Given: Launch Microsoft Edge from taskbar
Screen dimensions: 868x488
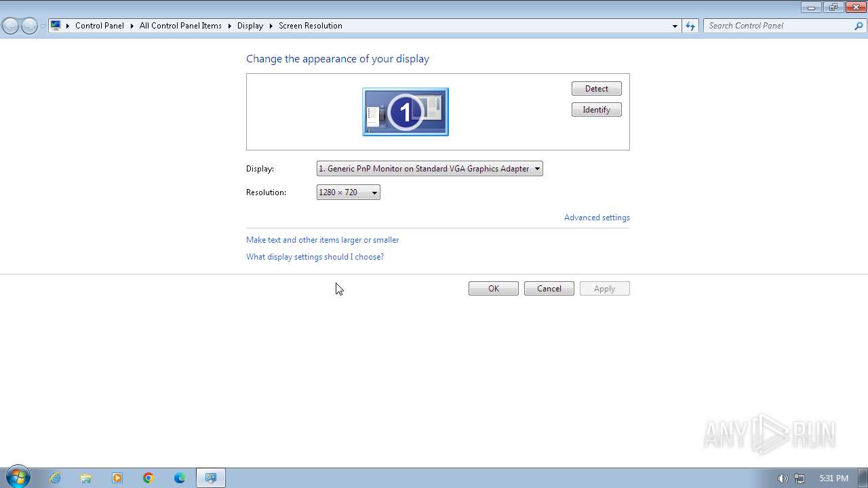Looking at the screenshot, I should pos(180,478).
